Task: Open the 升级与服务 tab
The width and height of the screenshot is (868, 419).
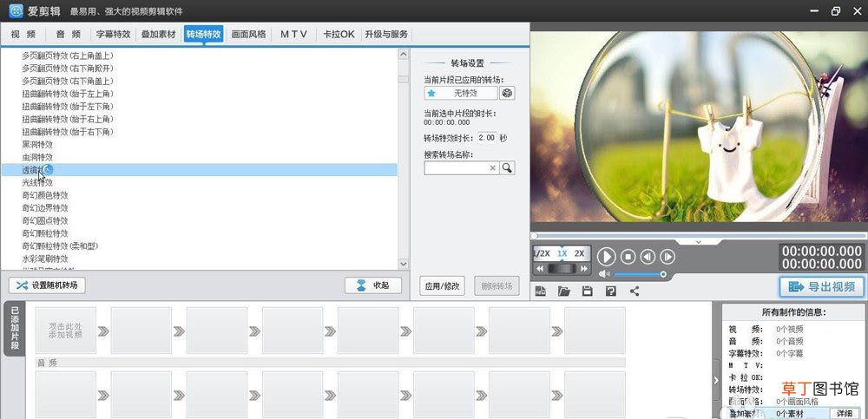Action: (x=386, y=34)
